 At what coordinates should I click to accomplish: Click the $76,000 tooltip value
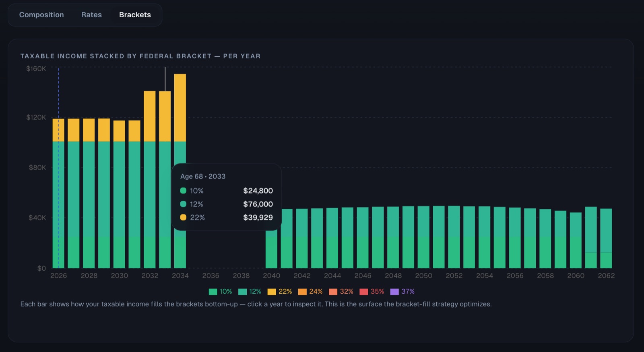(258, 204)
